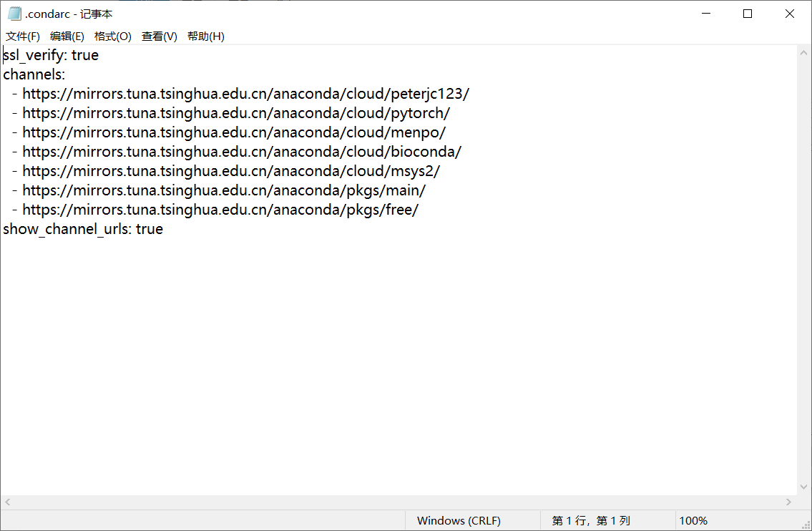The height and width of the screenshot is (531, 812).
Task: Click the line 'ssl_verify: true'
Action: tap(51, 55)
